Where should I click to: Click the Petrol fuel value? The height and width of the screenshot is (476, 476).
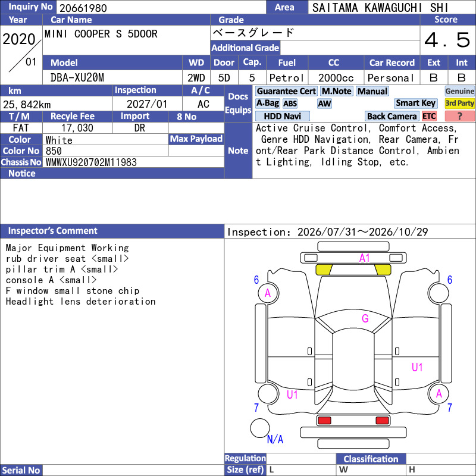[x=286, y=78]
